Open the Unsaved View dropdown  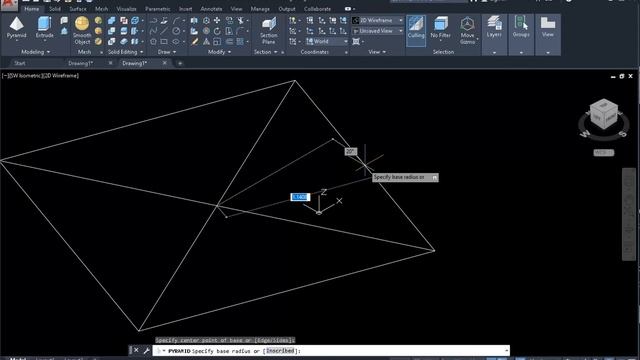[378, 31]
